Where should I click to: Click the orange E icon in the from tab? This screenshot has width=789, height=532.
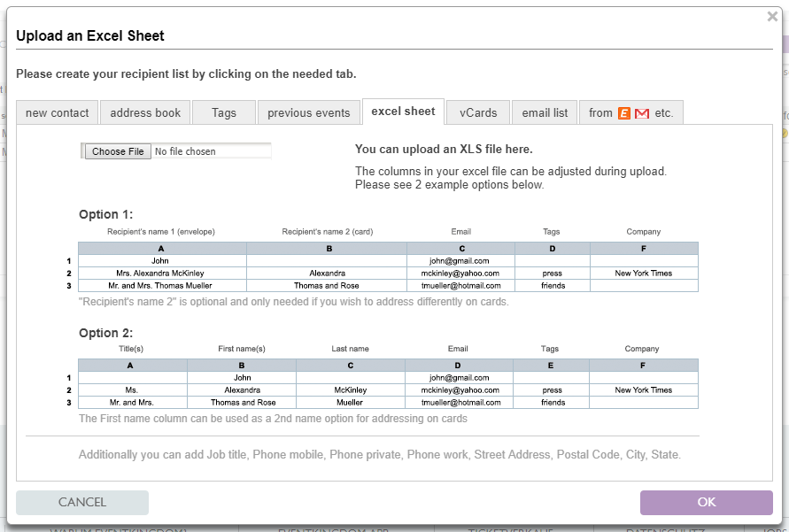[624, 113]
